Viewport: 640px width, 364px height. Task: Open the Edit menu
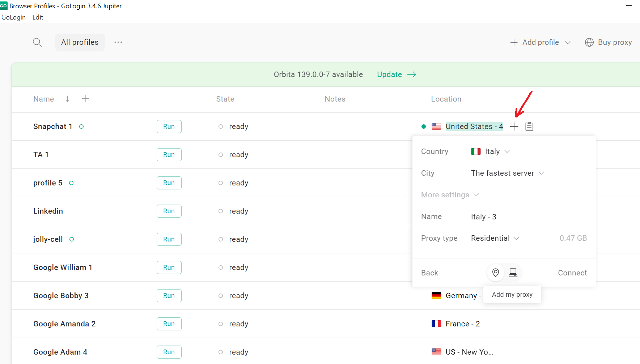(x=38, y=17)
